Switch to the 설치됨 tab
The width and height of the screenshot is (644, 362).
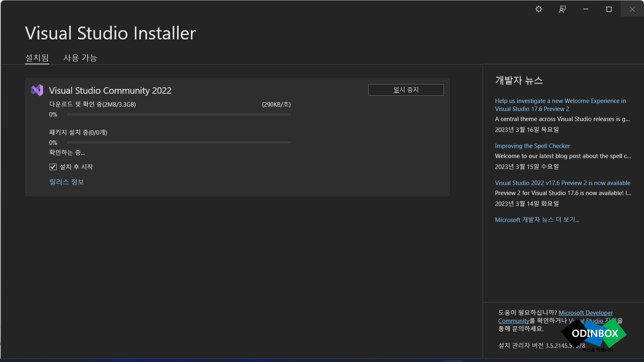coord(37,58)
